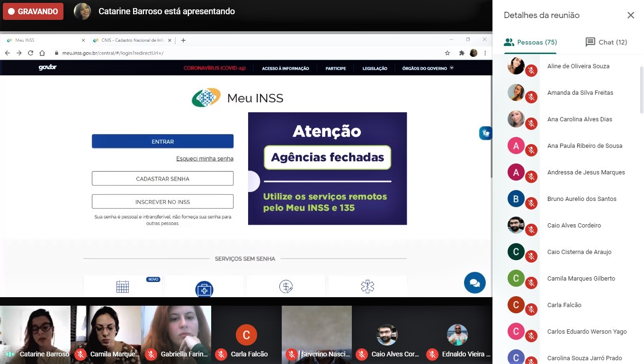Click the muted mic icon on Ednaldo Vieira tile

pos(432,354)
